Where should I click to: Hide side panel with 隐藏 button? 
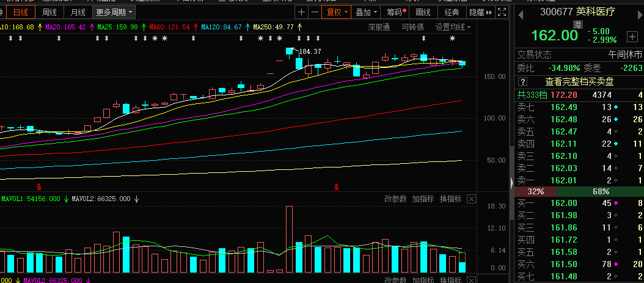480,12
